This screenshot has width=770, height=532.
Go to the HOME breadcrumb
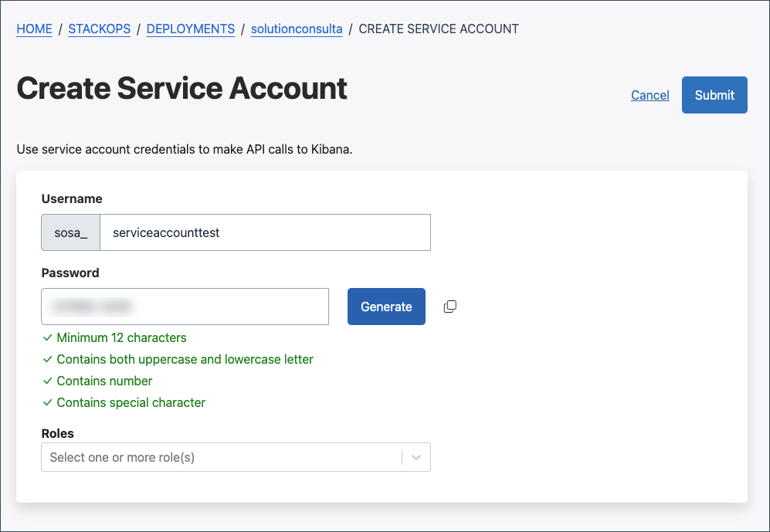(35, 29)
